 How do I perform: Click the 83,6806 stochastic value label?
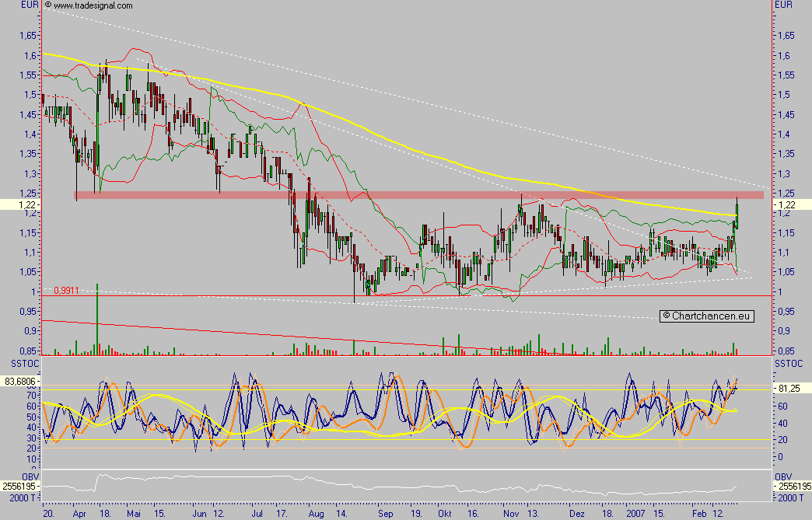pos(20,381)
